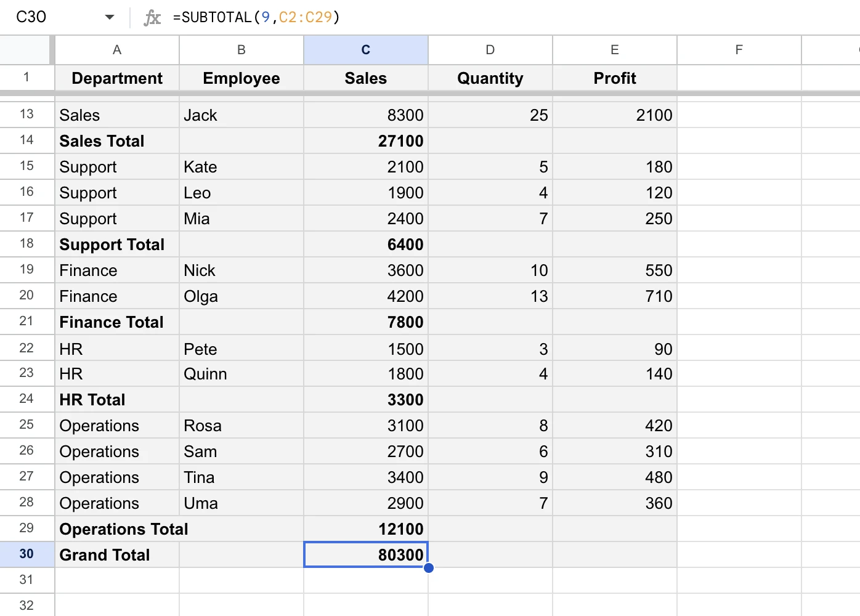
Task: Select column A header
Action: click(x=117, y=50)
